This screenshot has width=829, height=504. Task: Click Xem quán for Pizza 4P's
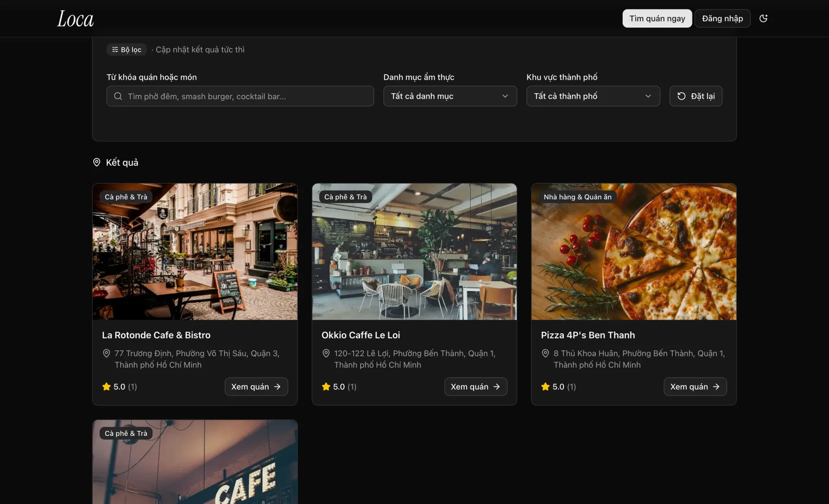click(x=695, y=387)
